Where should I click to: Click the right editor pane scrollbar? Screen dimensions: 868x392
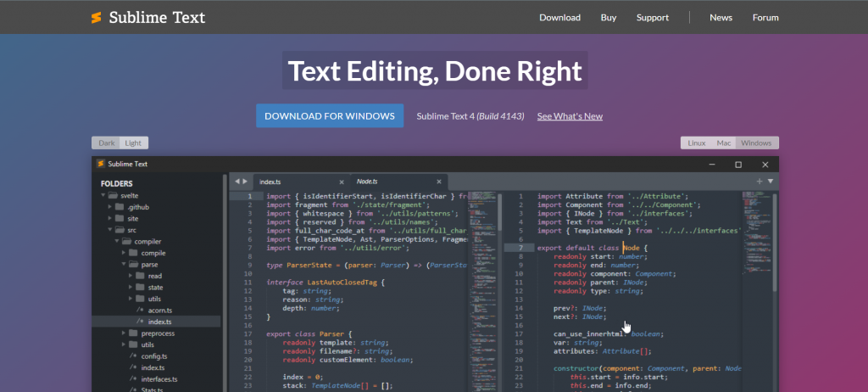click(x=775, y=243)
